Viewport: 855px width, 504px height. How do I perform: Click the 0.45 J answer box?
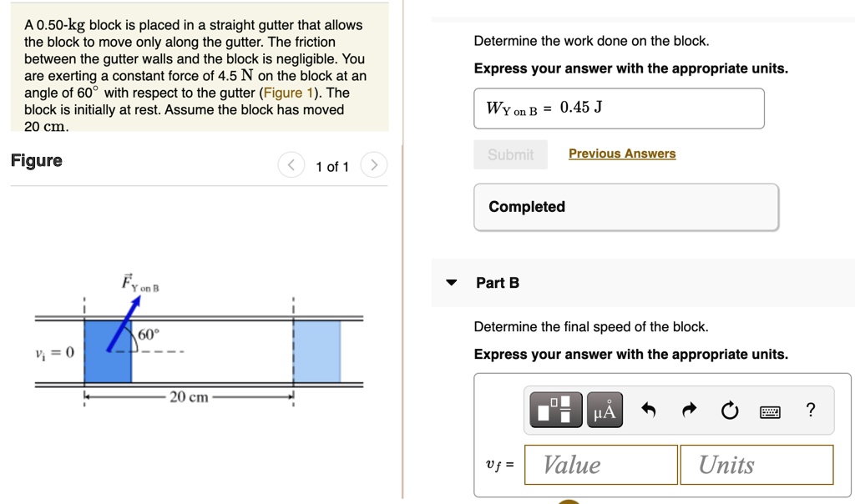tap(619, 108)
